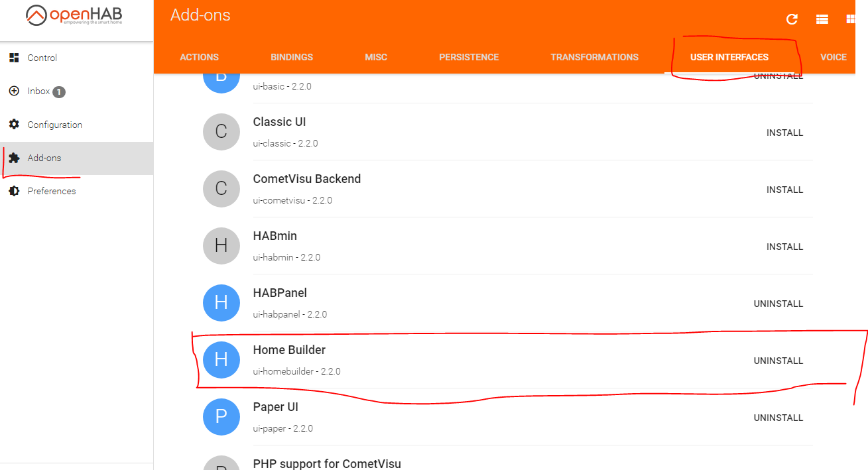Click the Home Builder title
Image resolution: width=868 pixels, height=470 pixels.
289,350
